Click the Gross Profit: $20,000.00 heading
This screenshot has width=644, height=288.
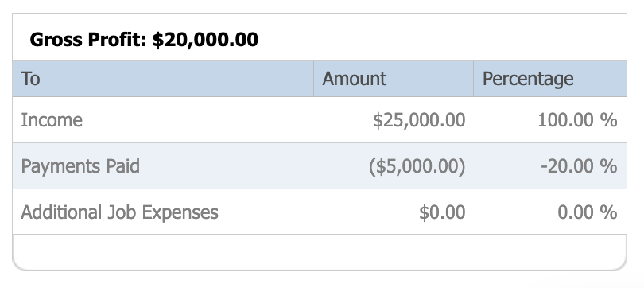point(144,40)
